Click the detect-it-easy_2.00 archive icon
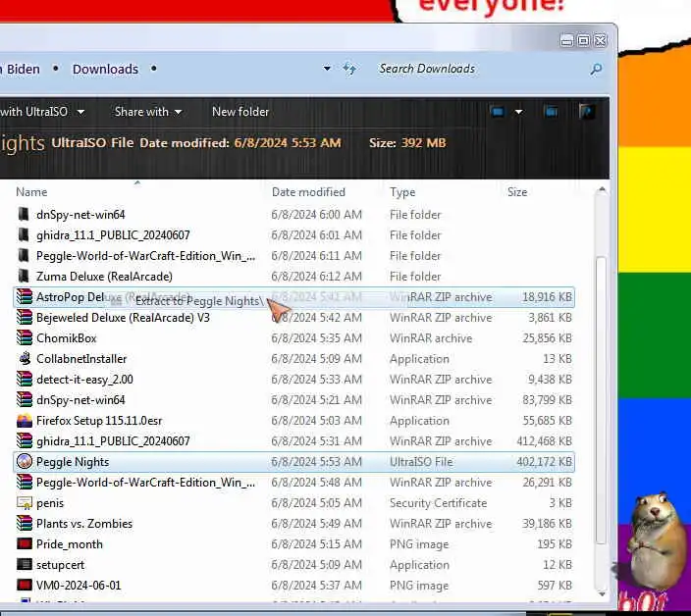This screenshot has height=616, width=691. point(25,379)
